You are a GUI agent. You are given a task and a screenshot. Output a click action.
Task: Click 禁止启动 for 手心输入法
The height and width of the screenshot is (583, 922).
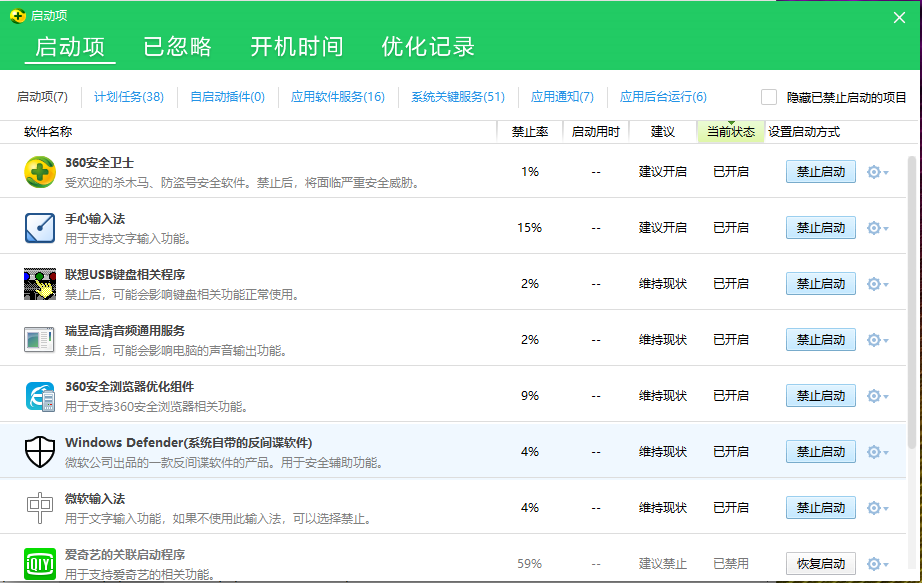tap(821, 228)
